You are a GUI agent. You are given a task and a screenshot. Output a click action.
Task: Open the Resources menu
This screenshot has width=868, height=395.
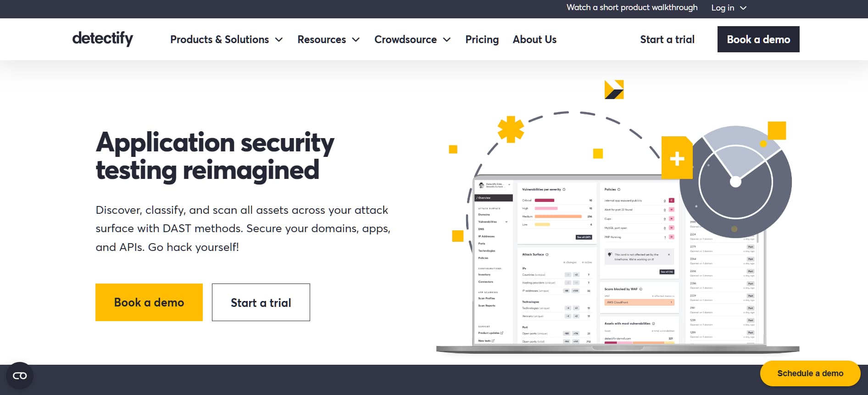point(322,39)
